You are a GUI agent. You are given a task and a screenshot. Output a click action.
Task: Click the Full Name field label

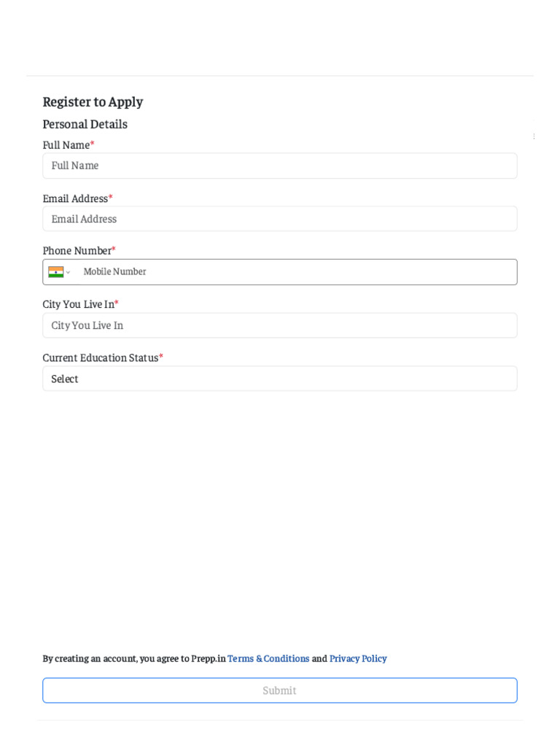coord(66,144)
